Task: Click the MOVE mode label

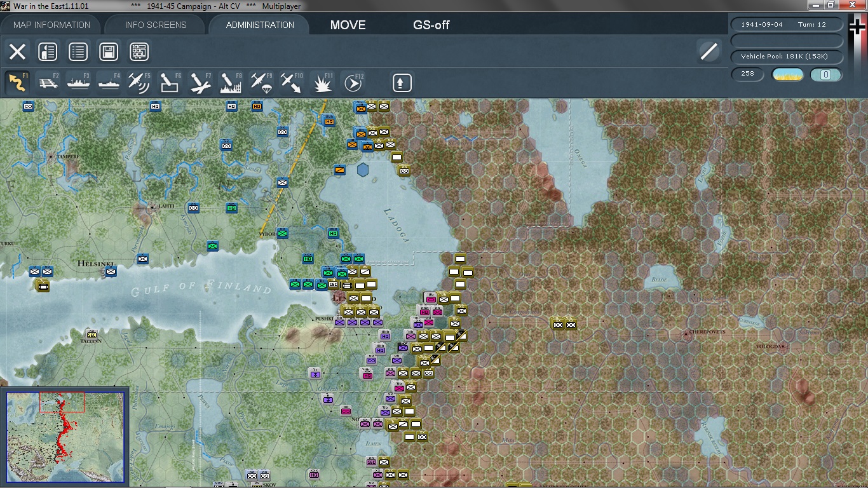Action: coord(348,25)
